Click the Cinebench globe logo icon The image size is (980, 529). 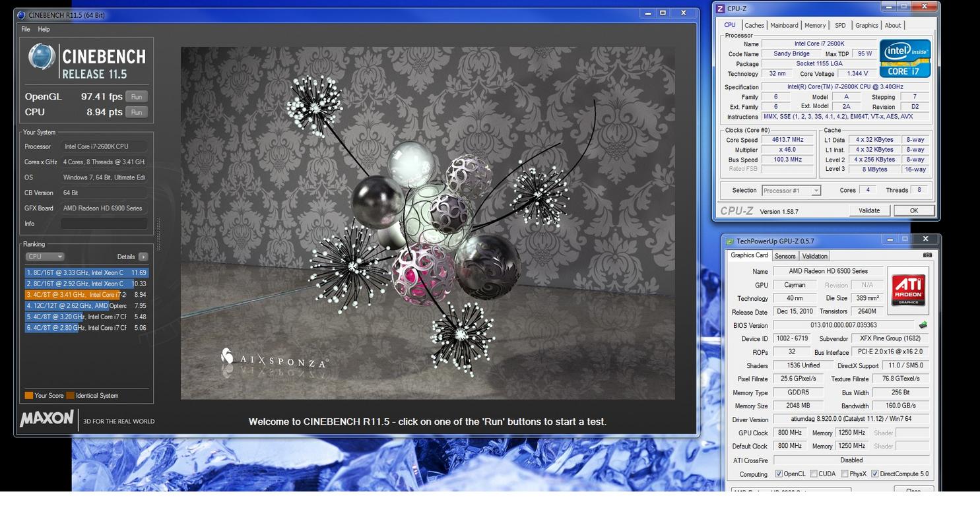(x=42, y=57)
